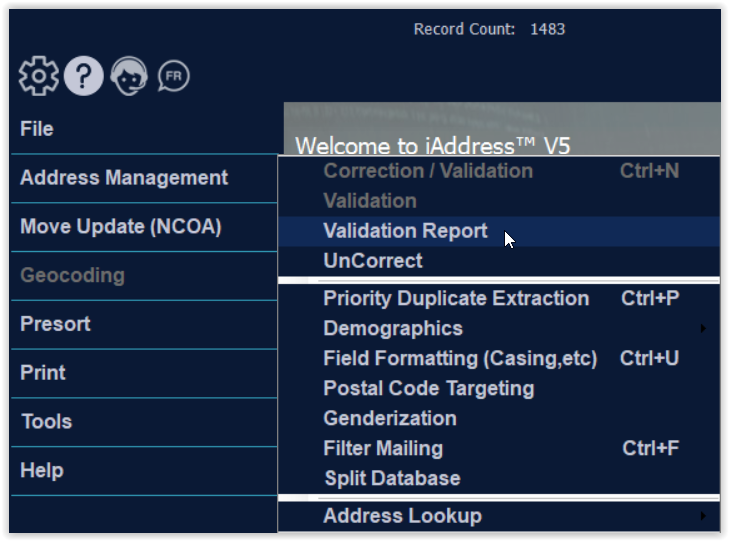Open settings with the gear icon
Screen dimensions: 729x541
click(x=39, y=76)
